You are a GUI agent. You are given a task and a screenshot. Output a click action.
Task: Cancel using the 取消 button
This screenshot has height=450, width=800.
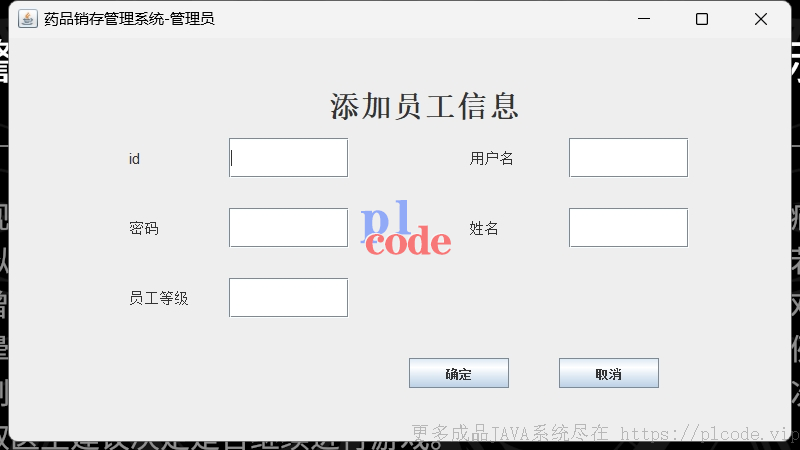click(609, 373)
